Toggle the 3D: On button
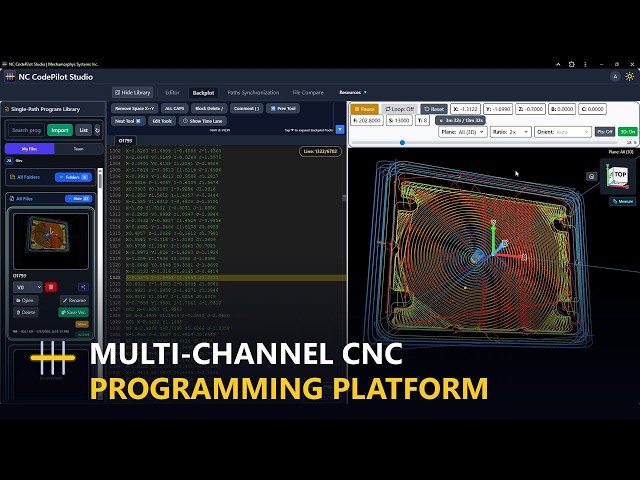 [x=627, y=132]
